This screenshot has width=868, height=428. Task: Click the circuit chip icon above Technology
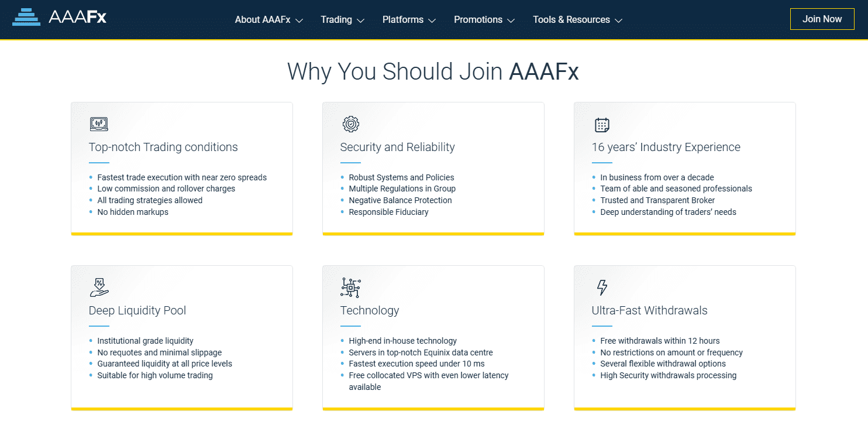coord(350,287)
